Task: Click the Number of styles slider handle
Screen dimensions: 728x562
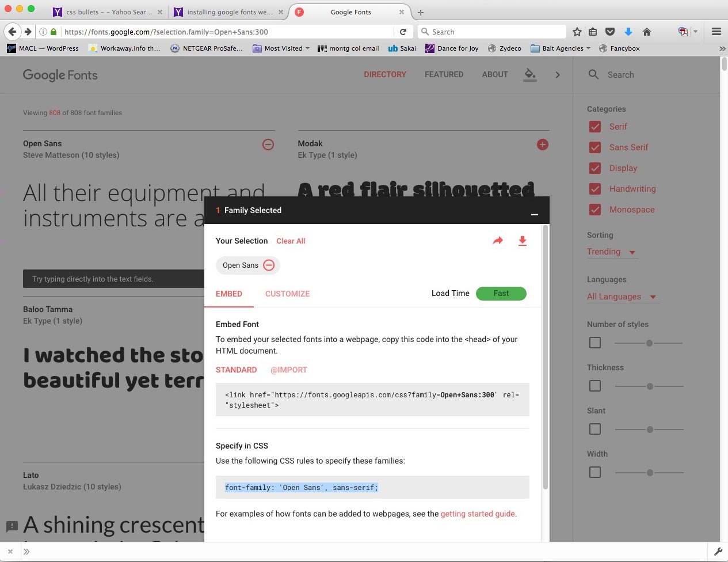Action: coord(649,343)
